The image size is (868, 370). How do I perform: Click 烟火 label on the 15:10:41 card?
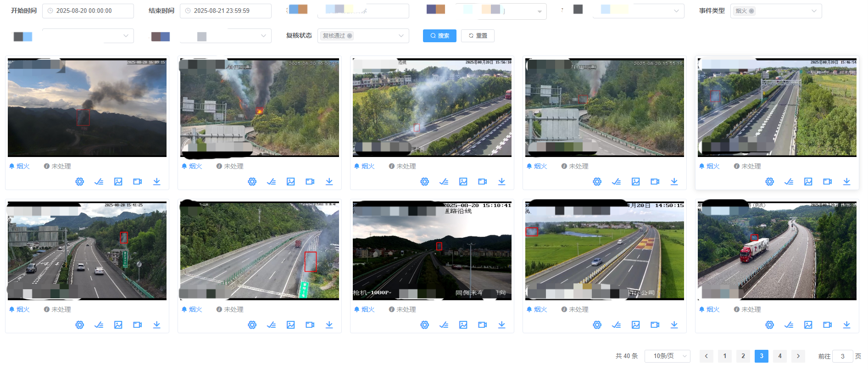(368, 309)
